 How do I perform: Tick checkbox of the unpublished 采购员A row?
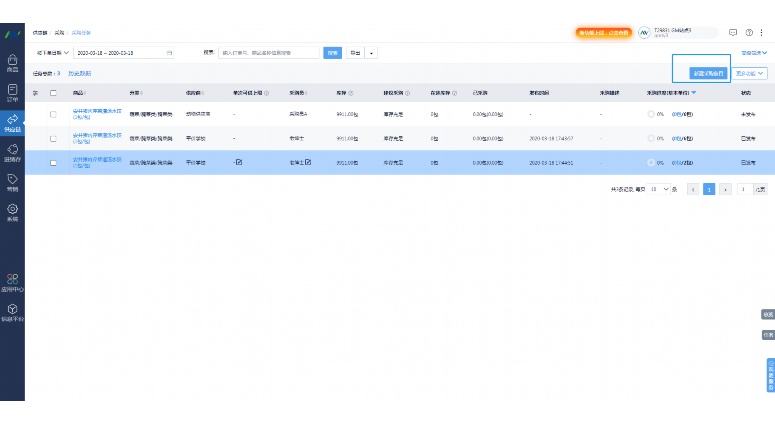pyautogui.click(x=53, y=114)
